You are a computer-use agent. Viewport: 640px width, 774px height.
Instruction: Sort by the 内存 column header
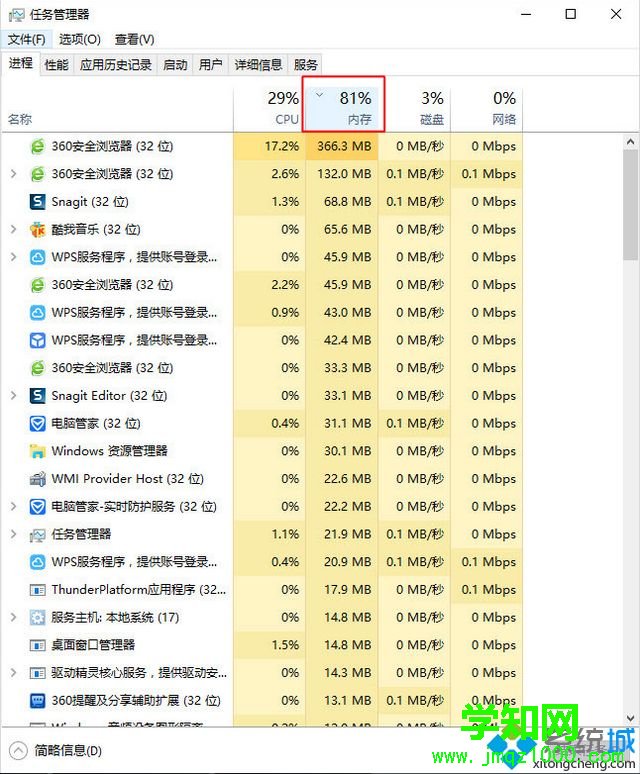[342, 109]
